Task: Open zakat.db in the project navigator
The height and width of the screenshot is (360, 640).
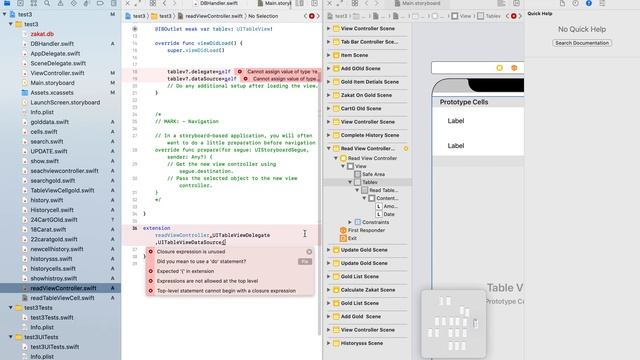Action: (42, 34)
